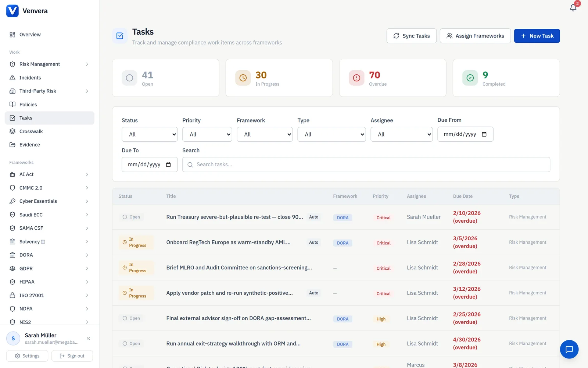
Task: Click the In Progress clock icon
Action: pyautogui.click(x=243, y=78)
